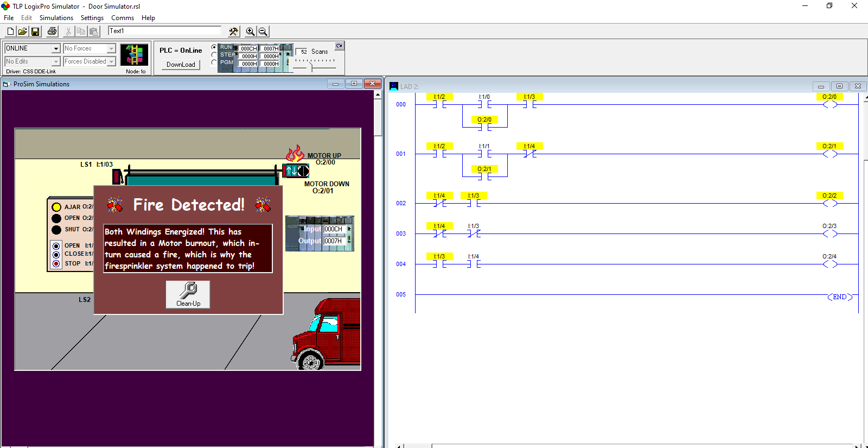Select the RUN mode radio button
Screen dimensions: 868x448
click(x=214, y=47)
